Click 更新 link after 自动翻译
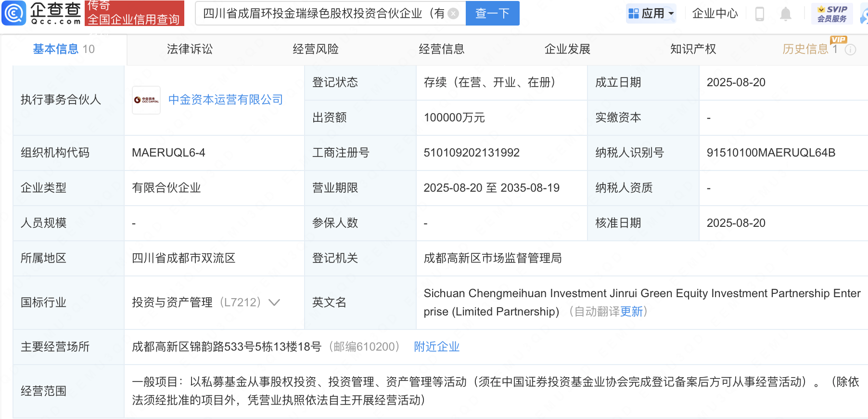 coord(632,312)
